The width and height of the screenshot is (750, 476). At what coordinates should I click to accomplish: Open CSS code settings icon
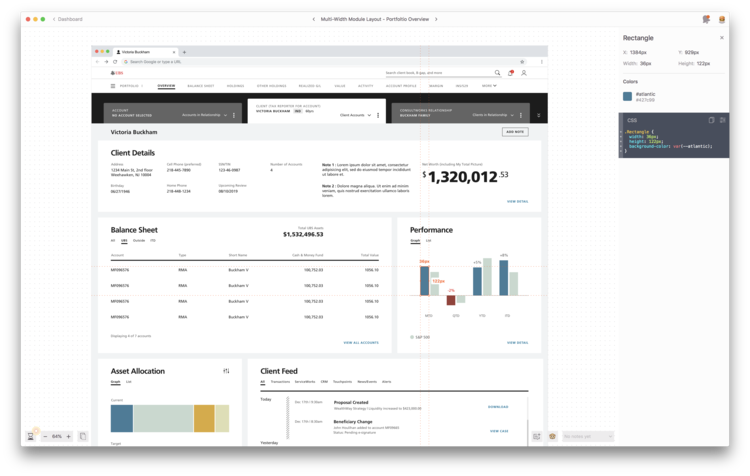coord(722,120)
